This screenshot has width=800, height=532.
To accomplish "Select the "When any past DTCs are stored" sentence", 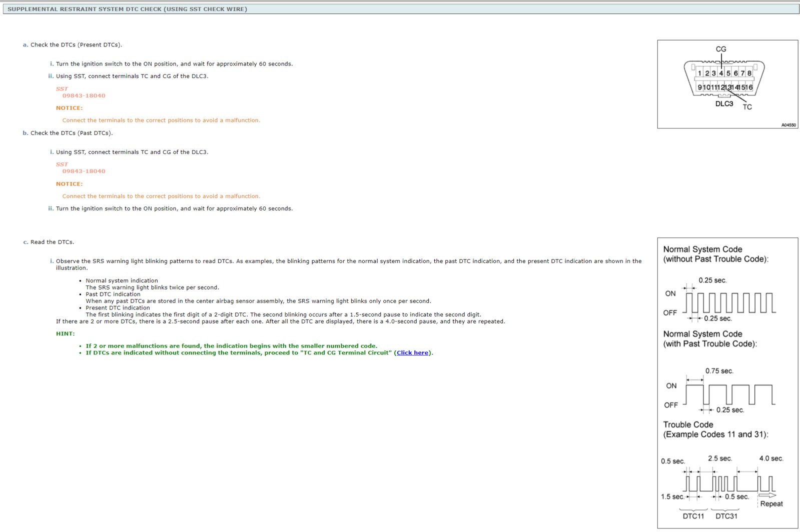I will click(x=258, y=301).
